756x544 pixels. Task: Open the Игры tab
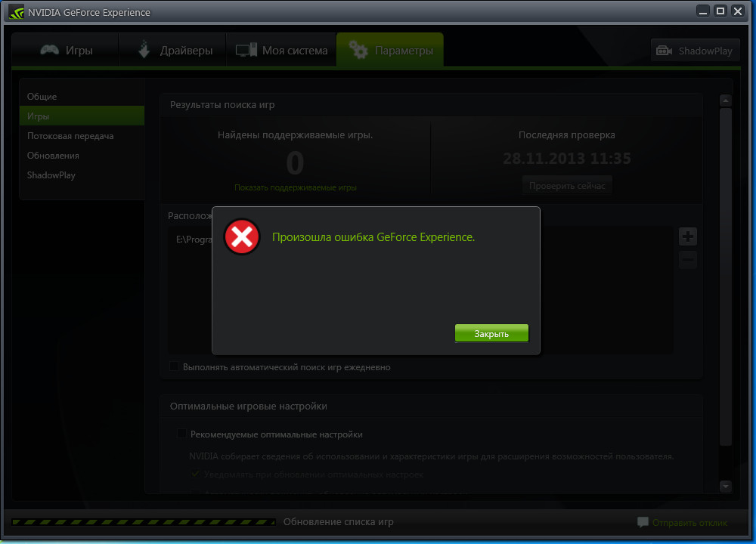[x=66, y=50]
